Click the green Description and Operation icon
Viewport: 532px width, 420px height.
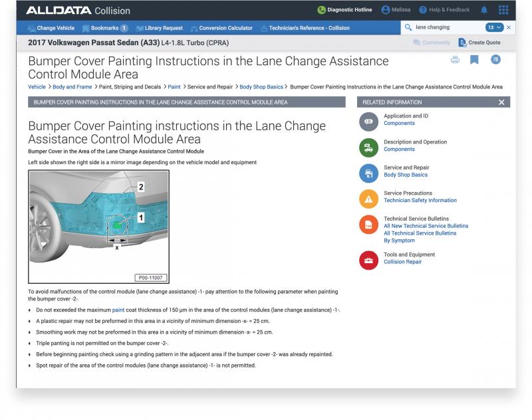click(x=368, y=148)
